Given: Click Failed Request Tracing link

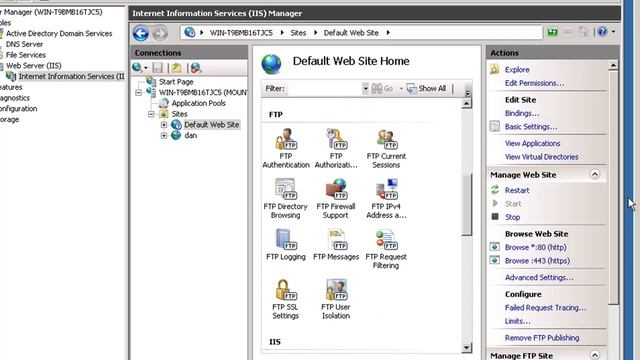Looking at the screenshot, I should [x=545, y=308].
